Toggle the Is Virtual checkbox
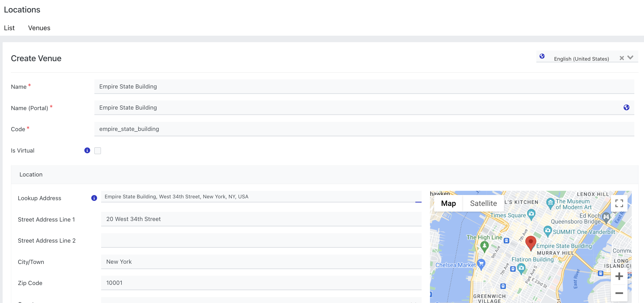This screenshot has height=303, width=644. click(x=98, y=151)
